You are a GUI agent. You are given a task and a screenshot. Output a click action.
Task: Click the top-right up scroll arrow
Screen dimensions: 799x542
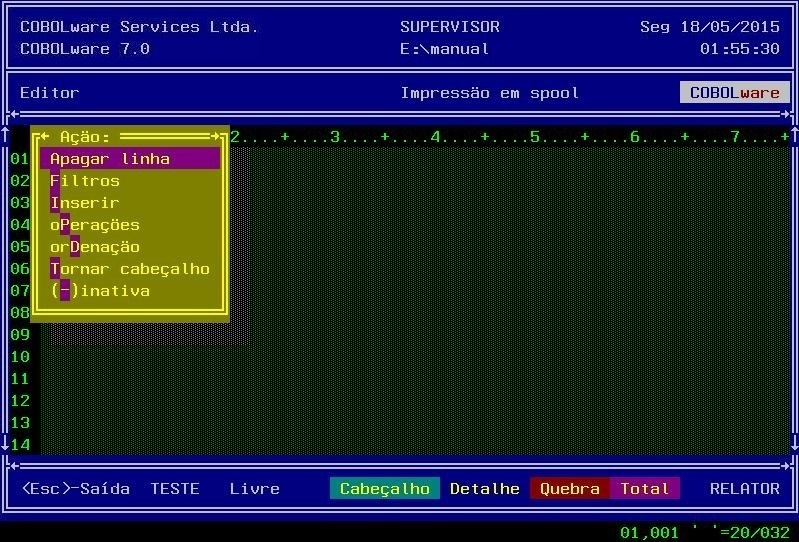pos(794,135)
